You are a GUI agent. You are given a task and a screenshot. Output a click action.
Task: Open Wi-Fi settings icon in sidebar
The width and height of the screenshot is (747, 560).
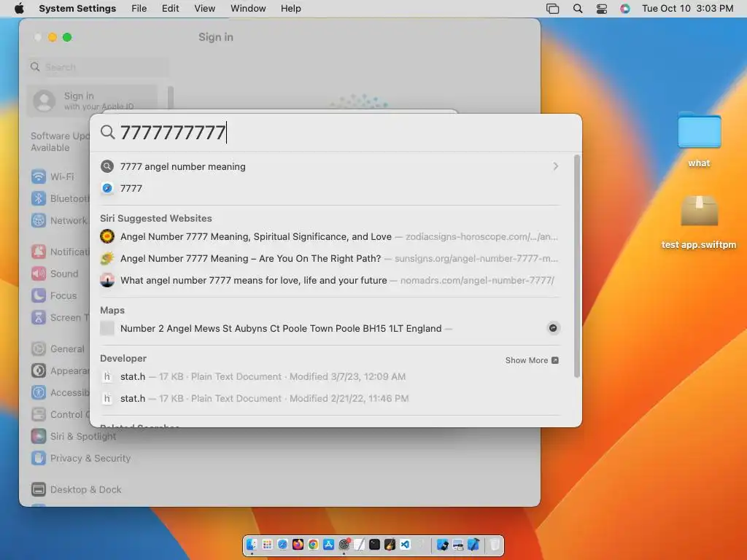[39, 176]
